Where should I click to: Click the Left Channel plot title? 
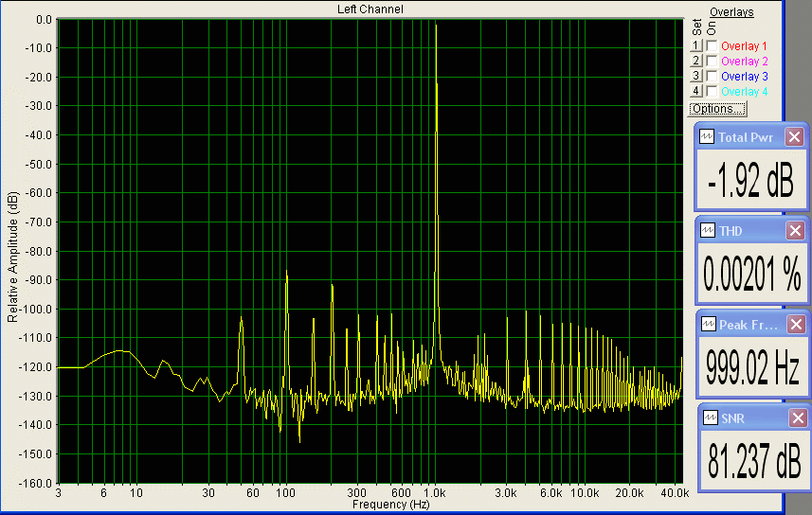tap(370, 9)
